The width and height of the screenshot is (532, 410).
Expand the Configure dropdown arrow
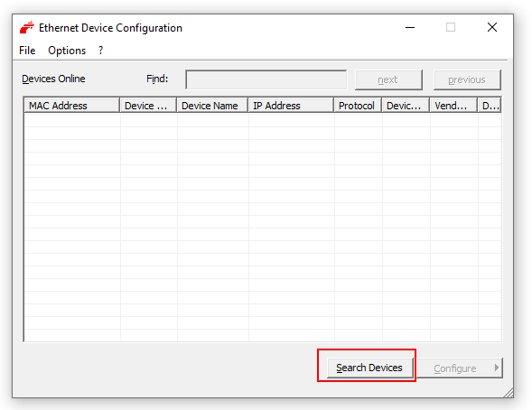(x=497, y=368)
